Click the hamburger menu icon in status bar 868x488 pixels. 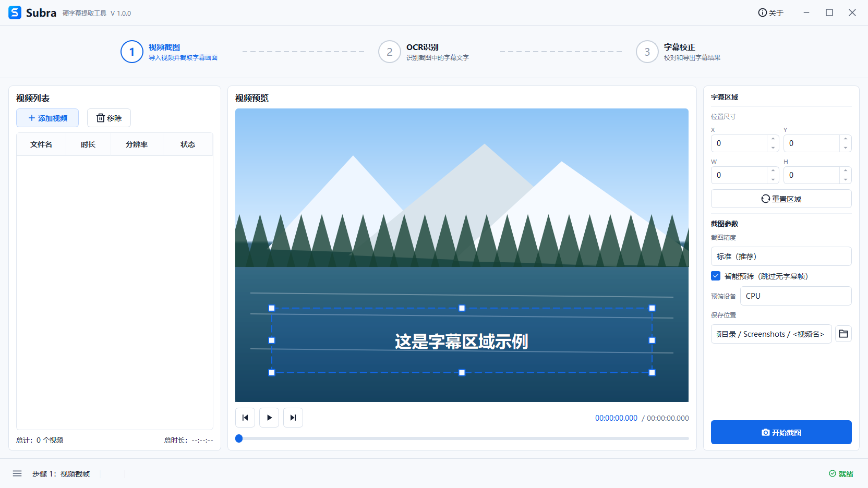17,473
